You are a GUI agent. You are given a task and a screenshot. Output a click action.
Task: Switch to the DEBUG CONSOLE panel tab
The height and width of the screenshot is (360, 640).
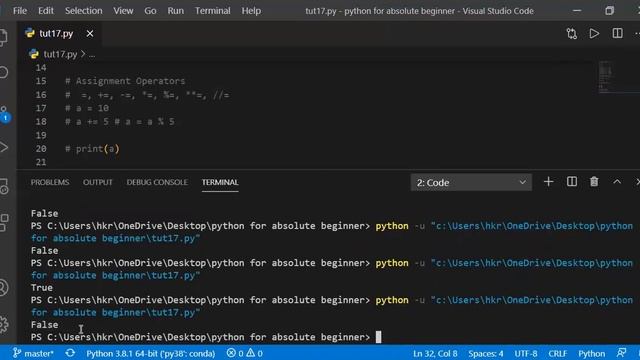pos(157,182)
